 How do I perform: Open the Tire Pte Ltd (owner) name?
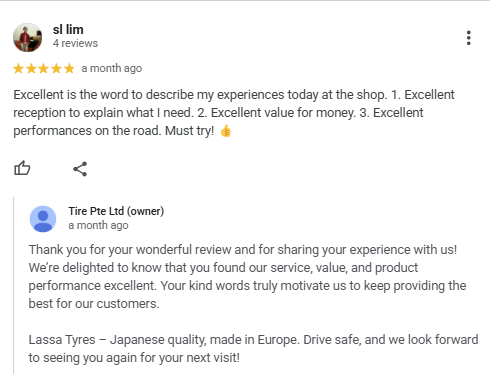pos(116,211)
